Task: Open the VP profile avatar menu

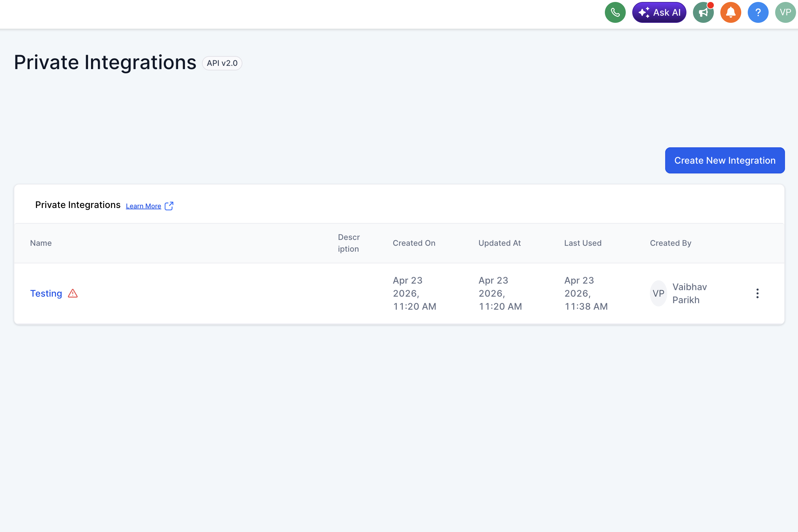Action: point(785,13)
